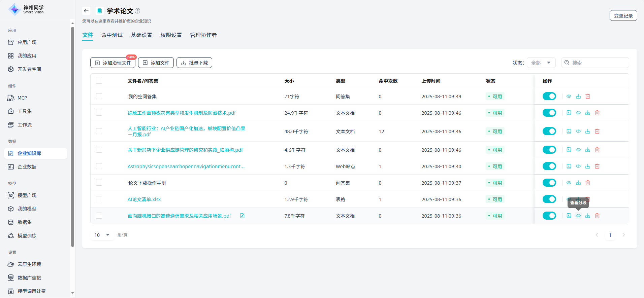Image resolution: width=644 pixels, height=298 pixels.
Task: Click the 搜索 input field
Action: [x=599, y=63]
